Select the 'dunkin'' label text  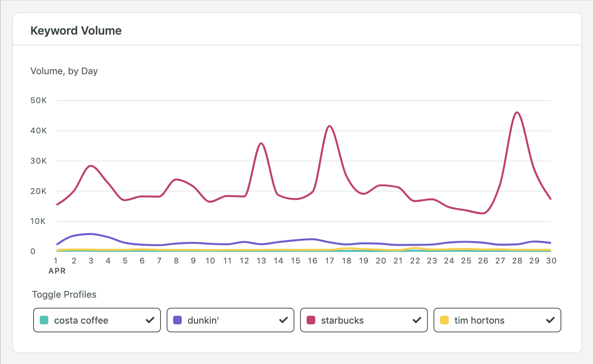tap(203, 320)
